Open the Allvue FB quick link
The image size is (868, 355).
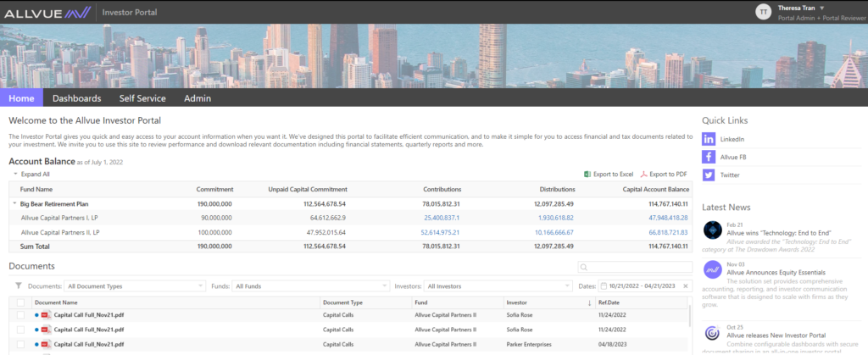click(x=733, y=157)
